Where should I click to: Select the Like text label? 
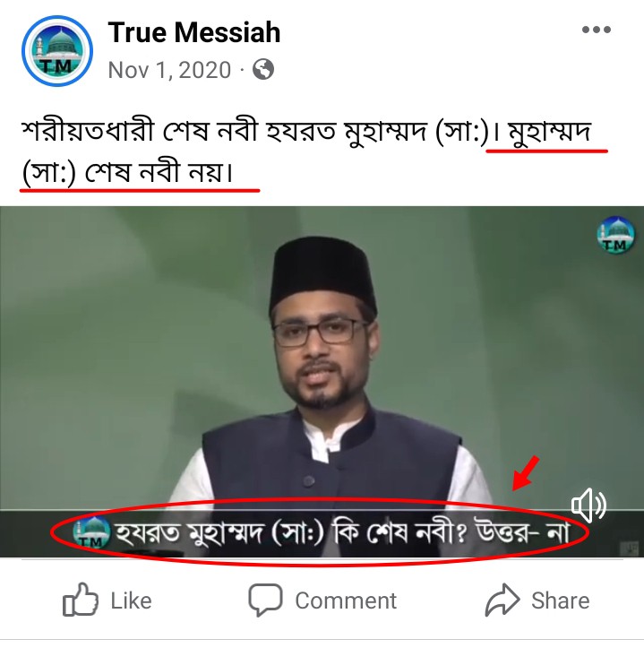click(x=131, y=600)
